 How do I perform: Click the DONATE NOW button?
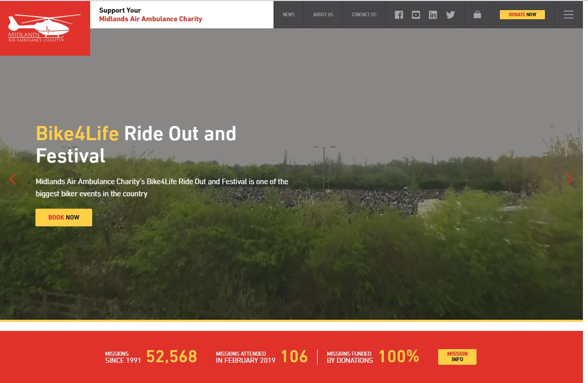pyautogui.click(x=522, y=14)
